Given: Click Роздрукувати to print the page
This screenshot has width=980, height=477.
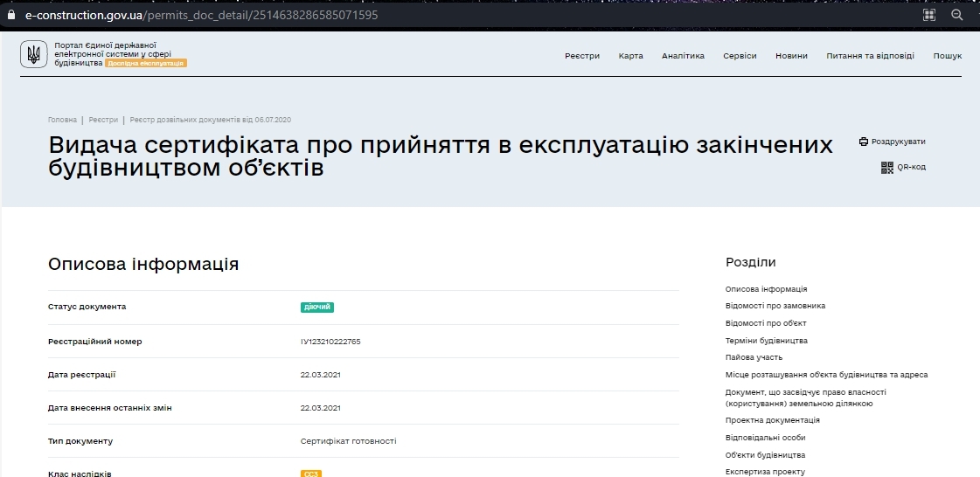Looking at the screenshot, I should coord(898,142).
